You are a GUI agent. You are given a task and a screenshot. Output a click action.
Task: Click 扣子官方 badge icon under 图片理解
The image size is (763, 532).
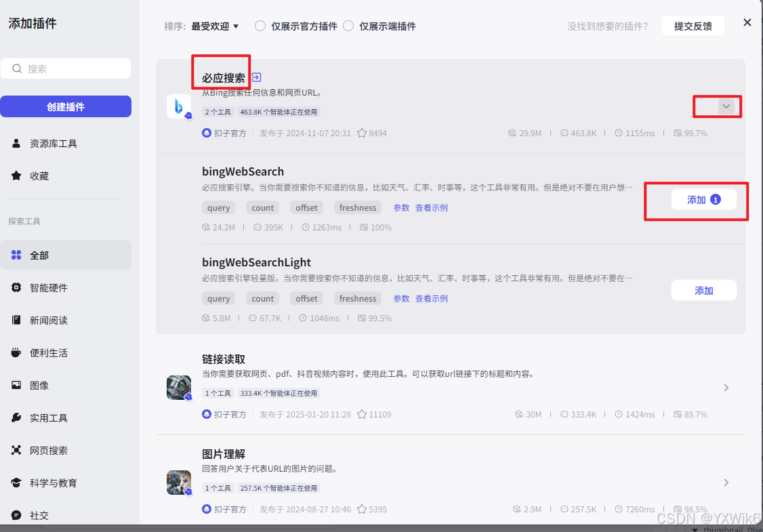point(207,509)
